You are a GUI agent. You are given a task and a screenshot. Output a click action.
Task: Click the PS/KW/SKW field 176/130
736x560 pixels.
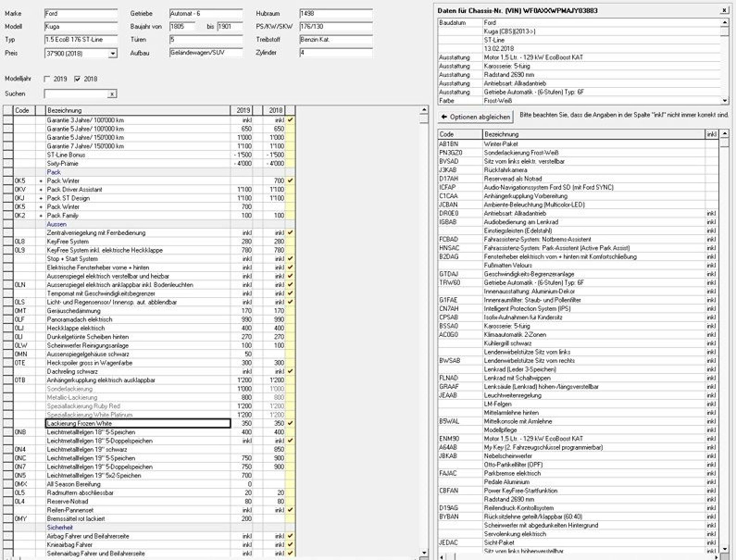click(336, 27)
